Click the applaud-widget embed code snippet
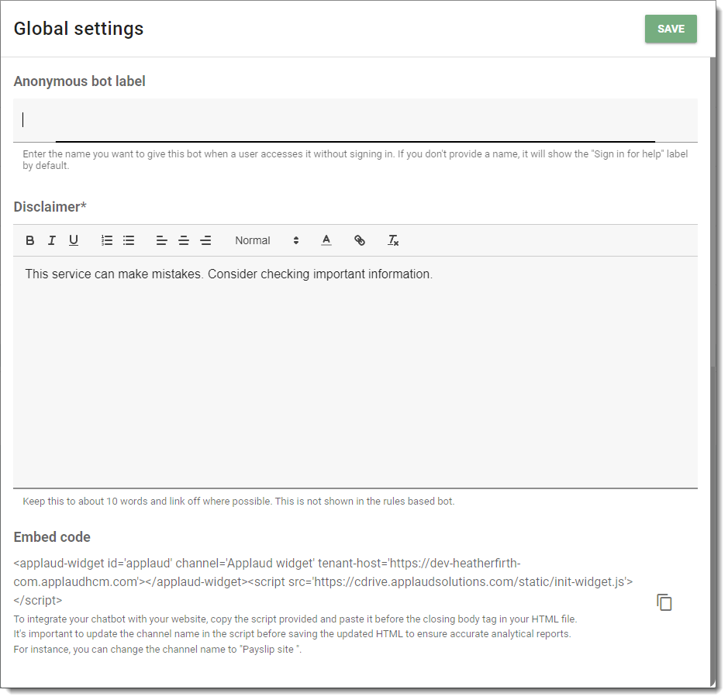 point(323,581)
